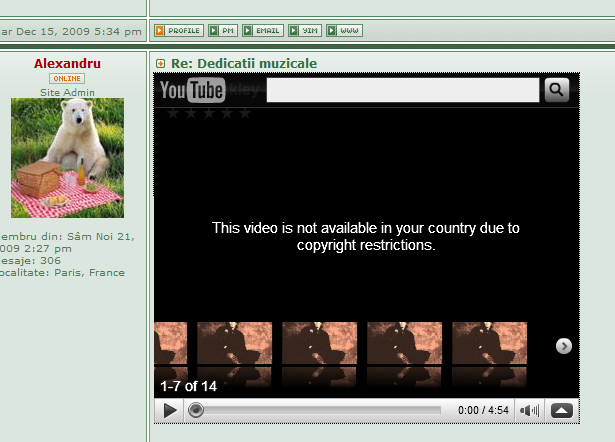The width and height of the screenshot is (615, 442).
Task: Click the Dec 15, 2009 5:34 pm timestamp
Action: [79, 31]
